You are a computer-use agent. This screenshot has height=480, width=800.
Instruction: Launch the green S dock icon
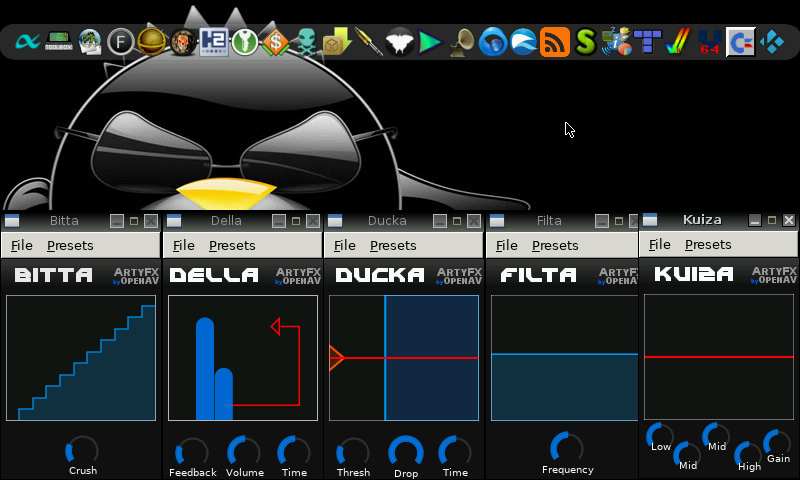pos(585,42)
